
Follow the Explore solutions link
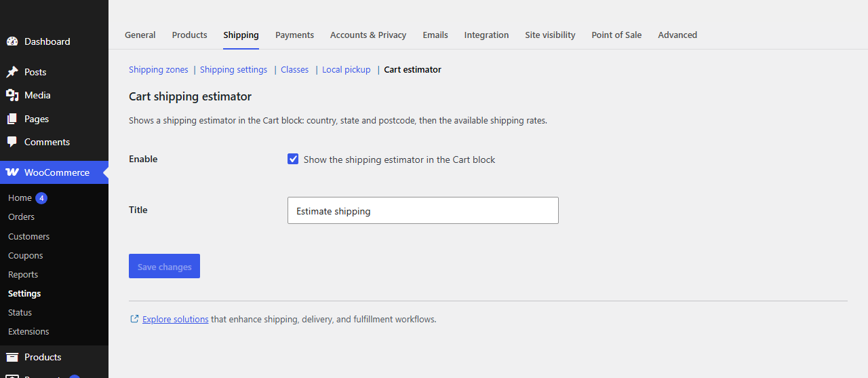(x=176, y=319)
